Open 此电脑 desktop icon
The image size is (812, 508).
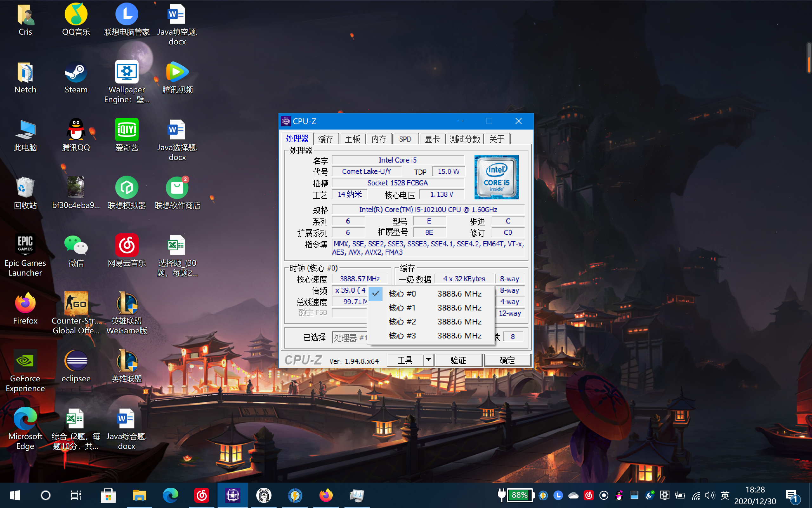[25, 130]
